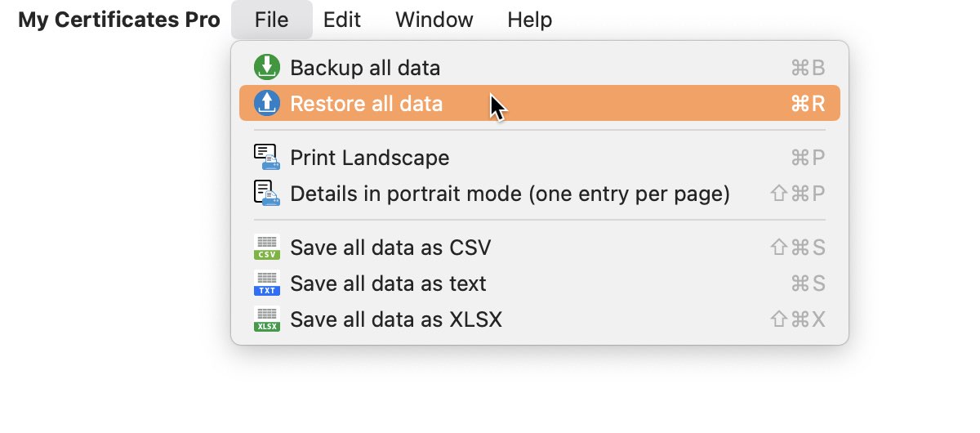The image size is (980, 433).
Task: Click the blue TXT file icon
Action: click(267, 283)
